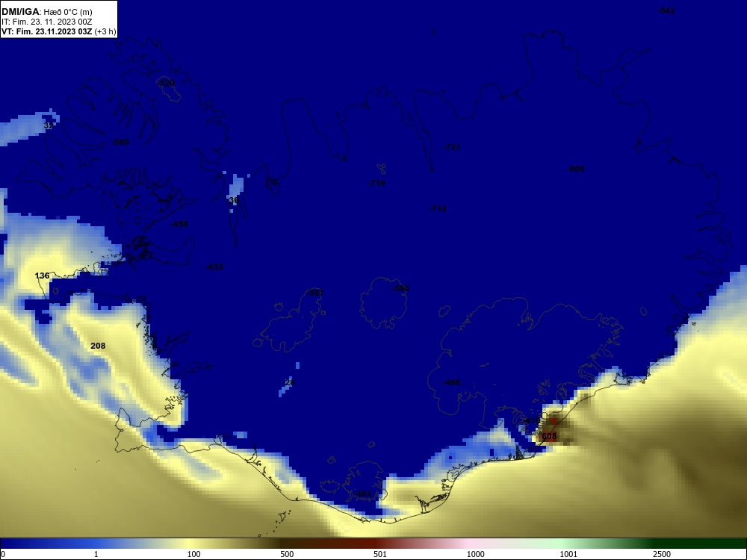Click the map value -587
The width and height of the screenshot is (747, 560).
(x=315, y=293)
